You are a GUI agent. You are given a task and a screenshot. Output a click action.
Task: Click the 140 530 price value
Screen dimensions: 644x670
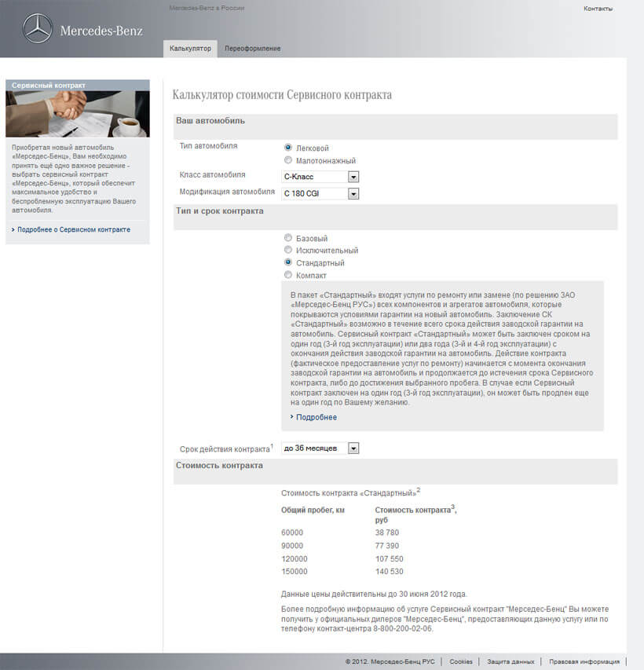[x=389, y=571]
